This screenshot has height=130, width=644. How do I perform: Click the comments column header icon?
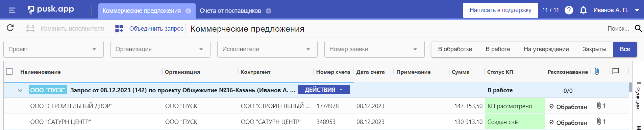click(616, 71)
